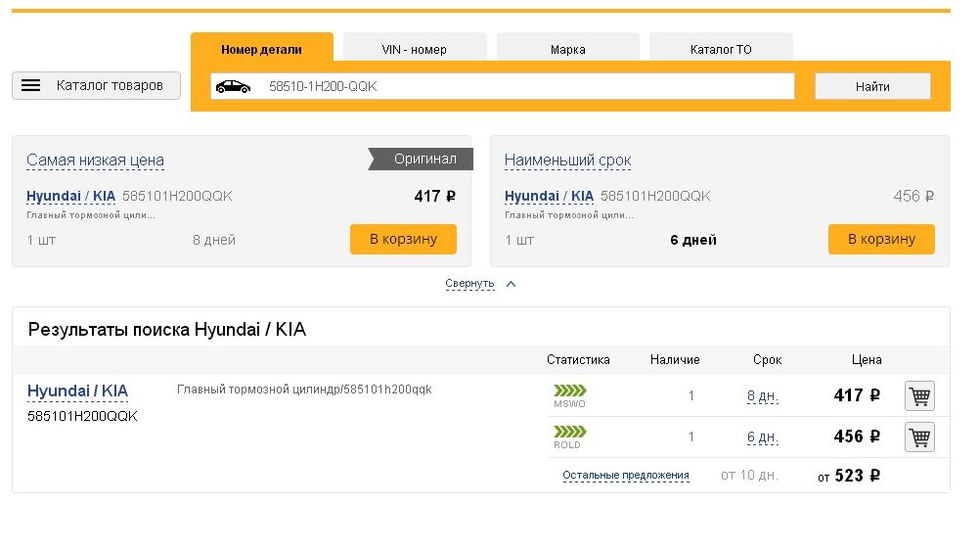Screen dimensions: 980x552
Task: Click В корзину under lowest price
Action: pos(403,239)
